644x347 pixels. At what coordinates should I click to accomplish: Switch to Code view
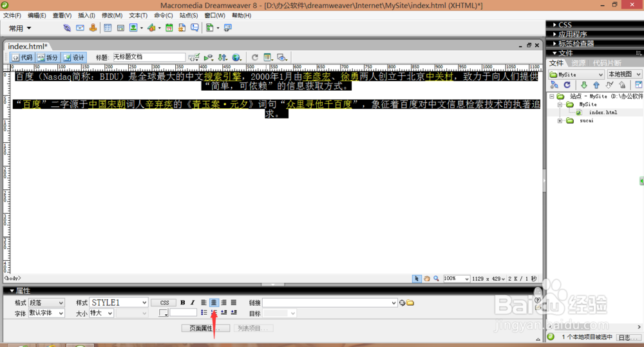point(22,57)
